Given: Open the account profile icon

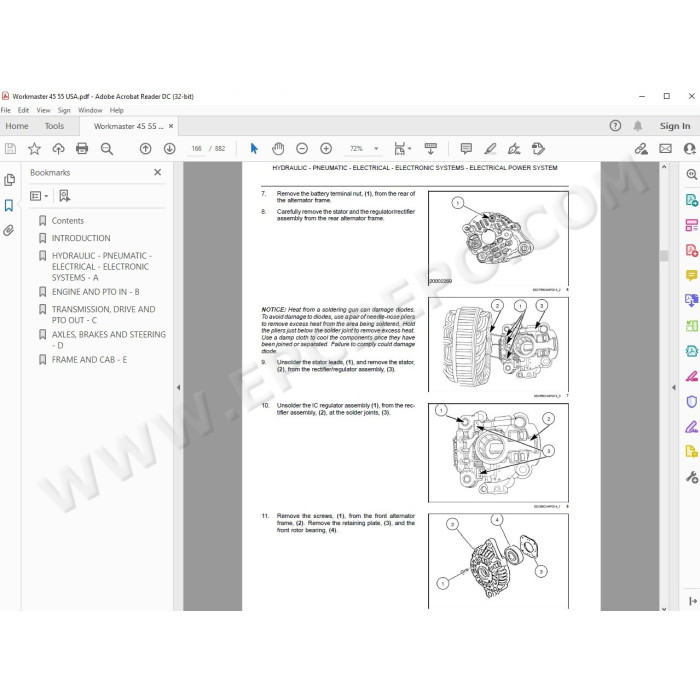Looking at the screenshot, I should [690, 149].
